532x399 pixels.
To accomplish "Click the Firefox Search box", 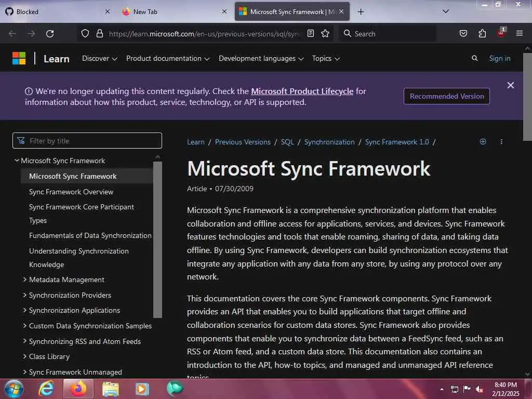I will (x=388, y=34).
